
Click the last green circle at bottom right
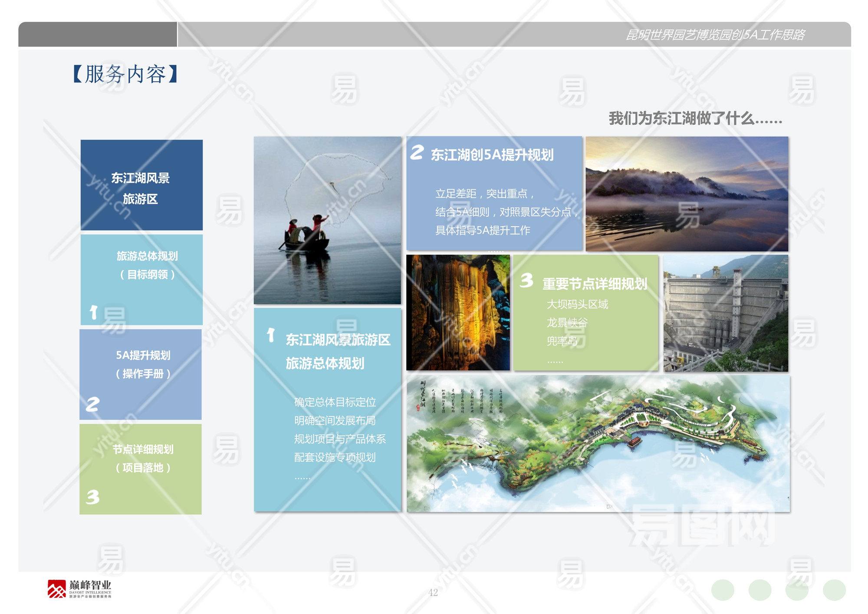click(x=834, y=590)
